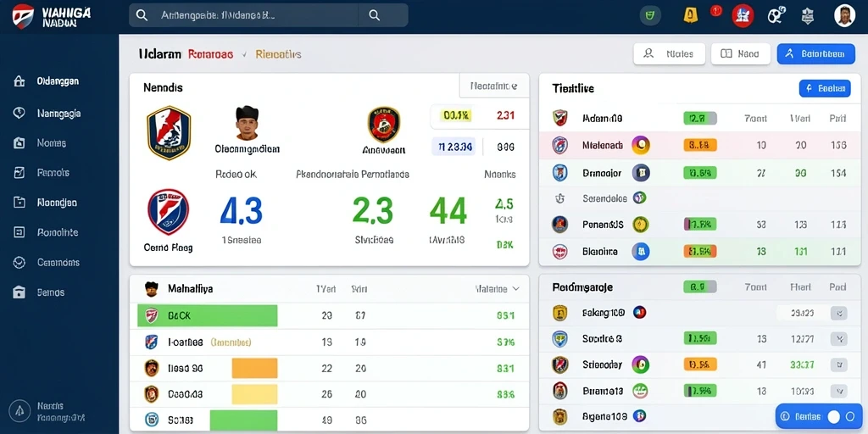Viewport: 868px width, 434px height.
Task: Click the sidebar icon beside Semos
Action: [19, 292]
